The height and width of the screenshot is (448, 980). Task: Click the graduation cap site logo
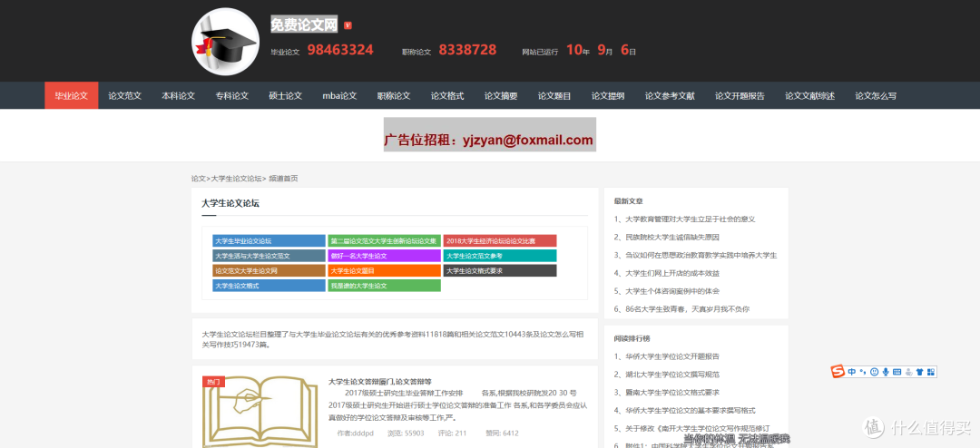pos(226,41)
